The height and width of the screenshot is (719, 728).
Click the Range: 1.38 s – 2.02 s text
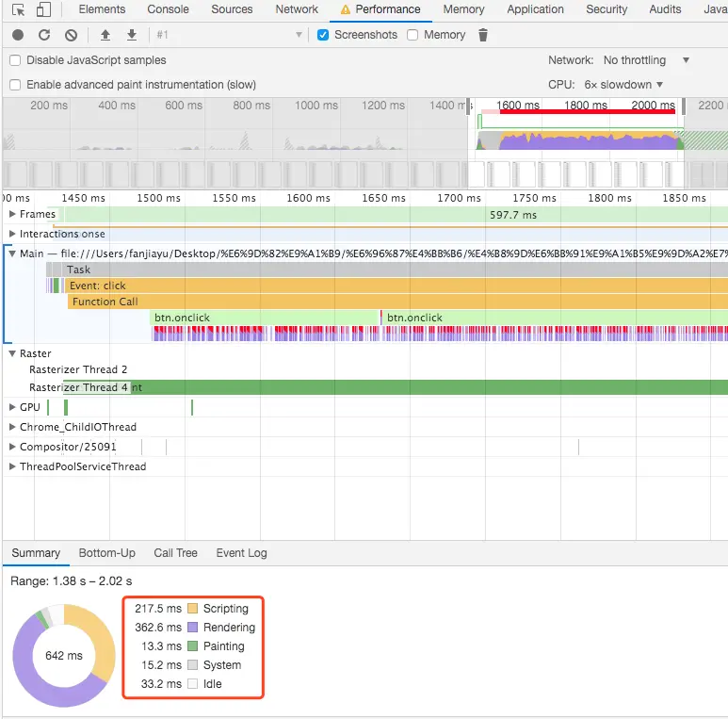[71, 581]
